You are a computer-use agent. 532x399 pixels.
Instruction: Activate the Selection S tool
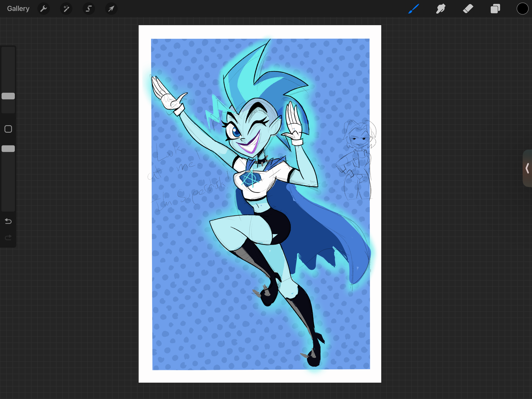coord(89,9)
